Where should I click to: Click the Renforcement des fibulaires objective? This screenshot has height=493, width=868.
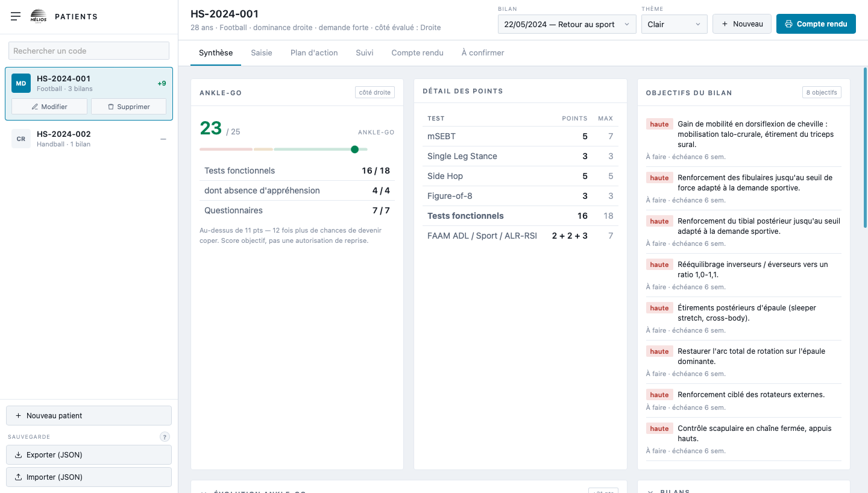pyautogui.click(x=743, y=188)
